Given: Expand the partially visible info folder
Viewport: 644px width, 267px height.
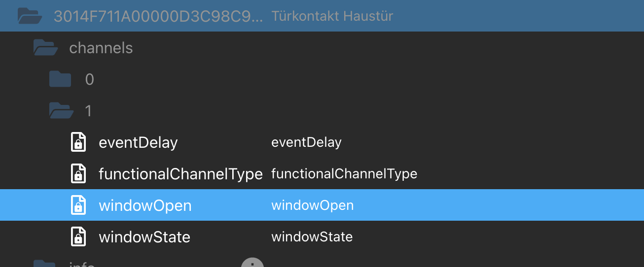Looking at the screenshot, I should 44,264.
